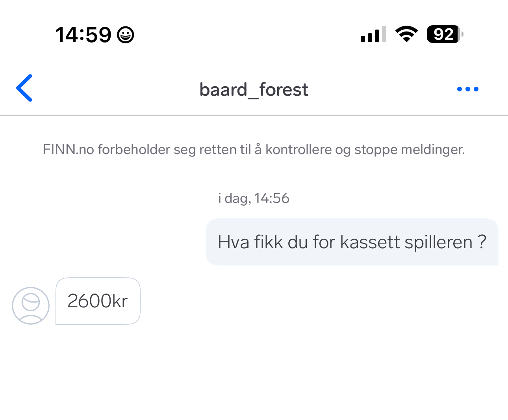This screenshot has width=508, height=420.
Task: Tap the question mark in sent message
Action: coord(482,242)
